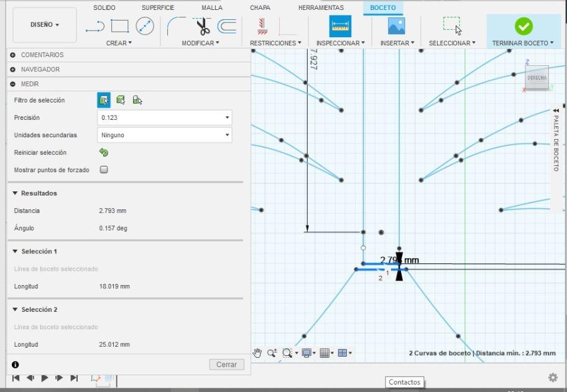Collapse the Resultados section
567x392 pixels.
tap(15, 193)
